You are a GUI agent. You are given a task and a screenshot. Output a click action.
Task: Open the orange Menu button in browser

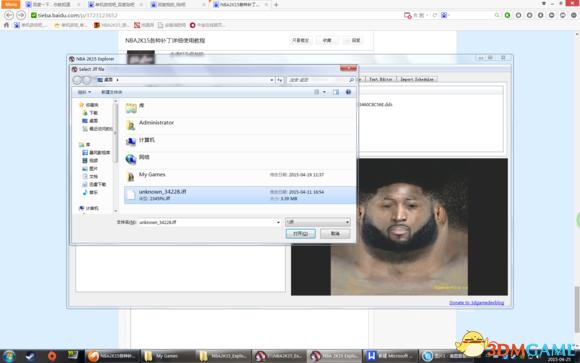pyautogui.click(x=10, y=4)
